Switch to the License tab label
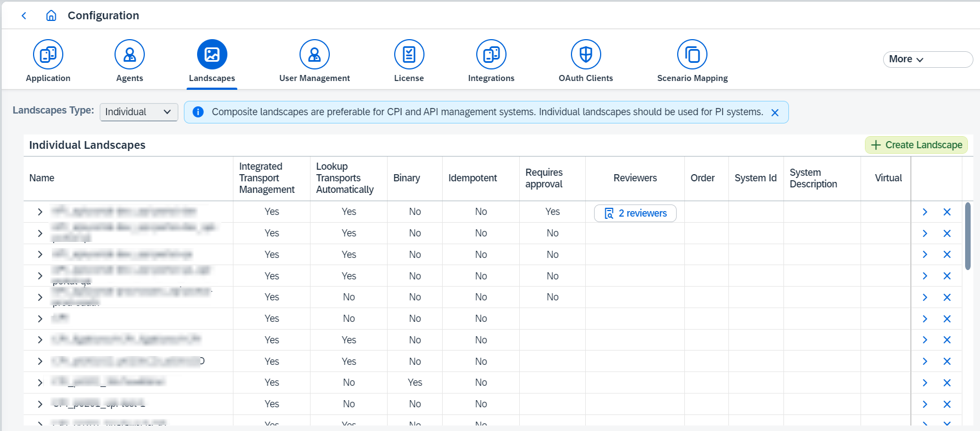 coord(409,78)
